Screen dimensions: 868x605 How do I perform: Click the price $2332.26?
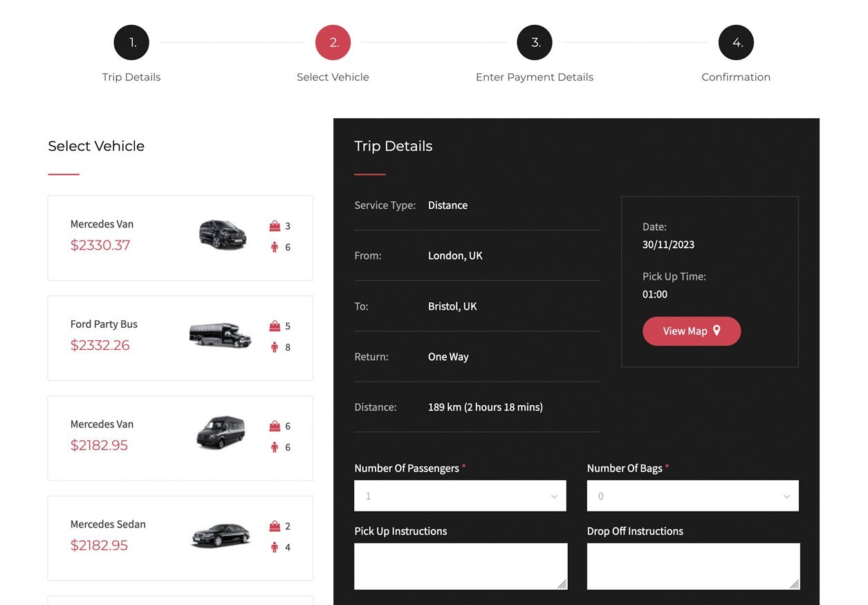pyautogui.click(x=100, y=345)
